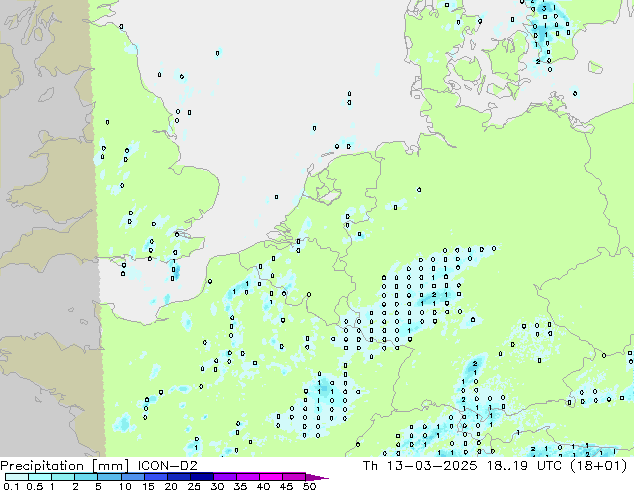
Task: Click the '0.5' legend scale value
Action: (x=35, y=486)
